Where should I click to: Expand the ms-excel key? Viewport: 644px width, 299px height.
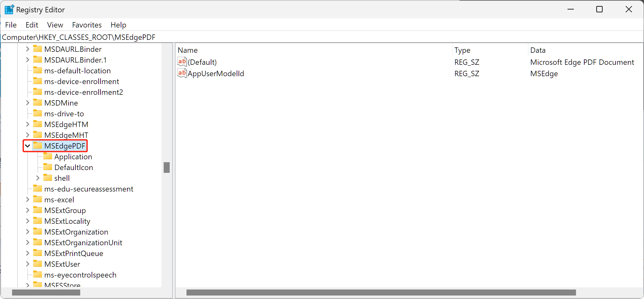pos(27,199)
